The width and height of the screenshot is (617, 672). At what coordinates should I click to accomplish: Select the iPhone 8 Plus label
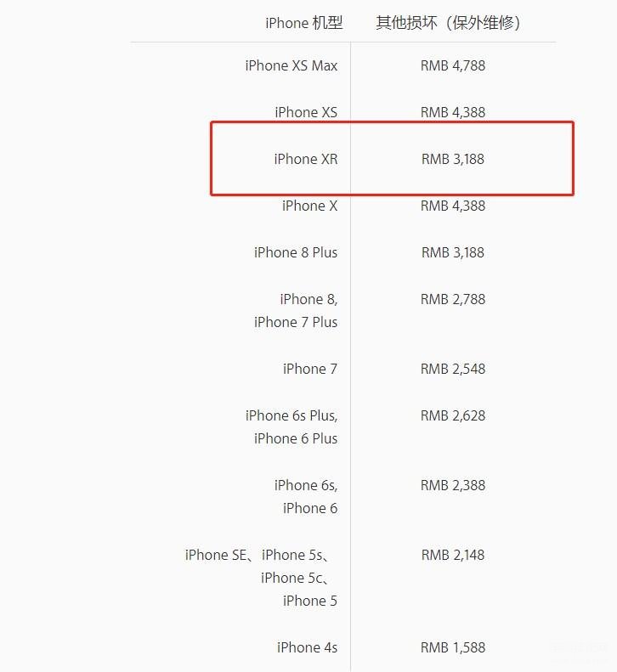pyautogui.click(x=296, y=252)
